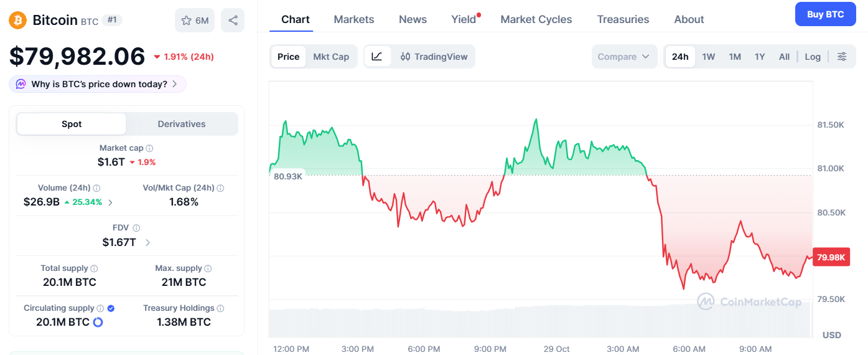Select the Price chart toggle
The height and width of the screenshot is (355, 868).
coord(288,57)
